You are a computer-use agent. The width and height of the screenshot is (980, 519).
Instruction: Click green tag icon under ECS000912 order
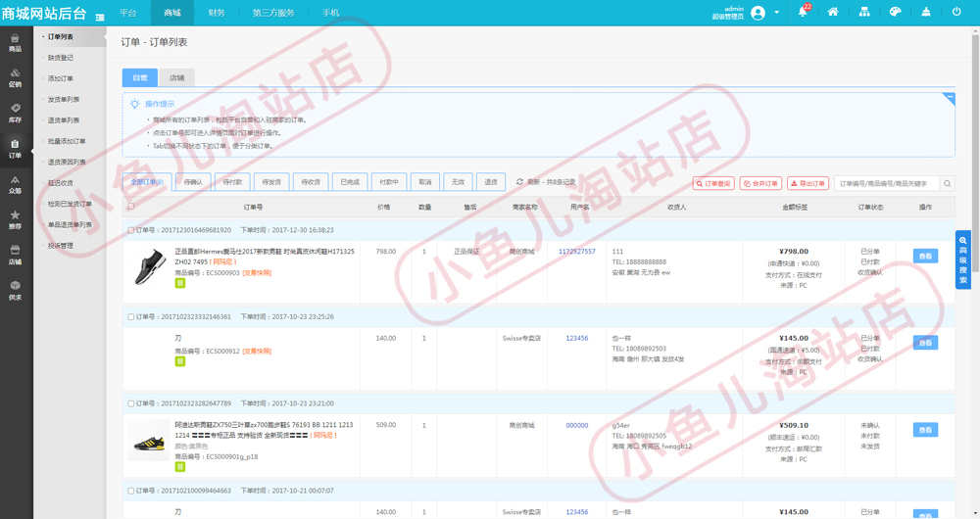tap(180, 361)
